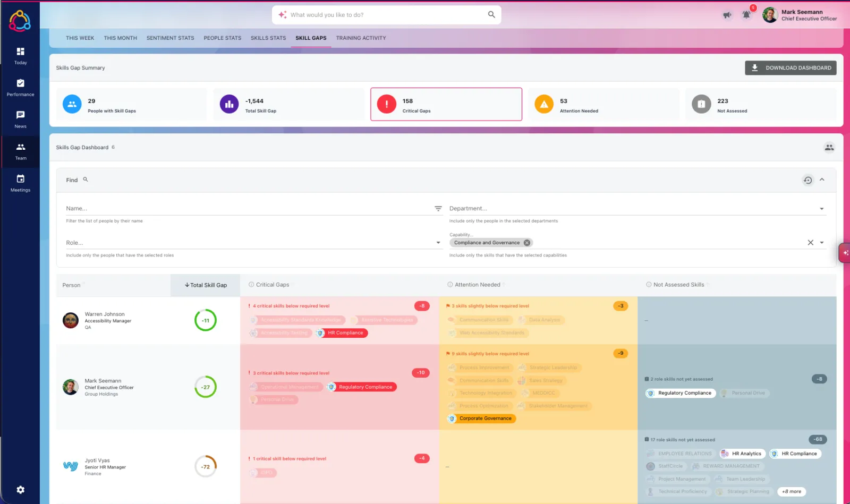The height and width of the screenshot is (504, 850).
Task: Sort by Total Skill Gap column
Action: pos(206,285)
